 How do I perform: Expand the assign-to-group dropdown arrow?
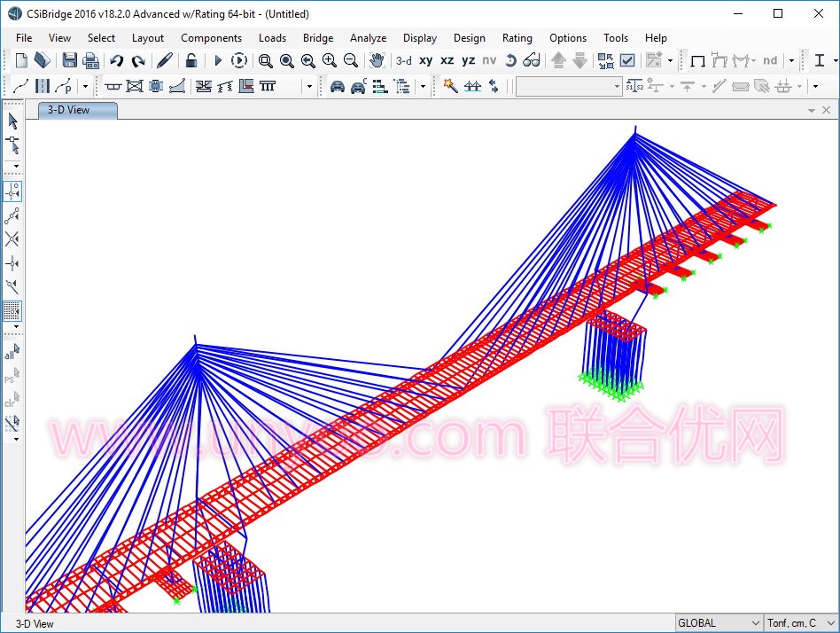(x=670, y=60)
